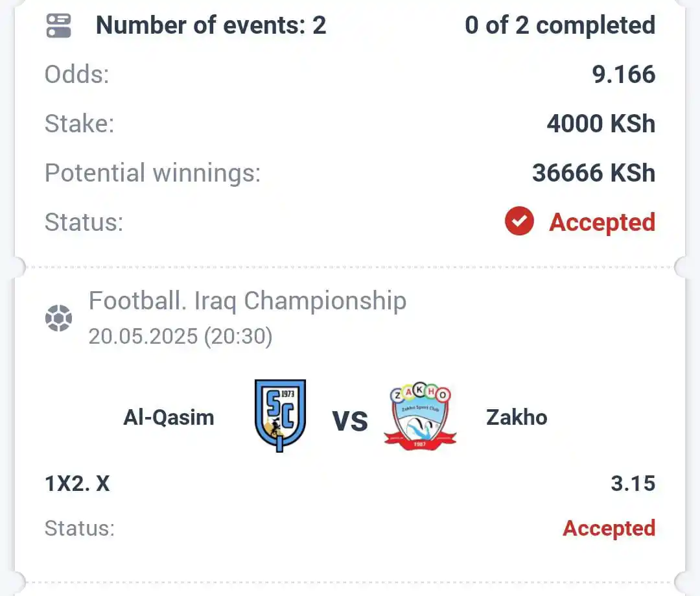The image size is (700, 596).
Task: Select the Al-Qasim team name
Action: [x=169, y=417]
